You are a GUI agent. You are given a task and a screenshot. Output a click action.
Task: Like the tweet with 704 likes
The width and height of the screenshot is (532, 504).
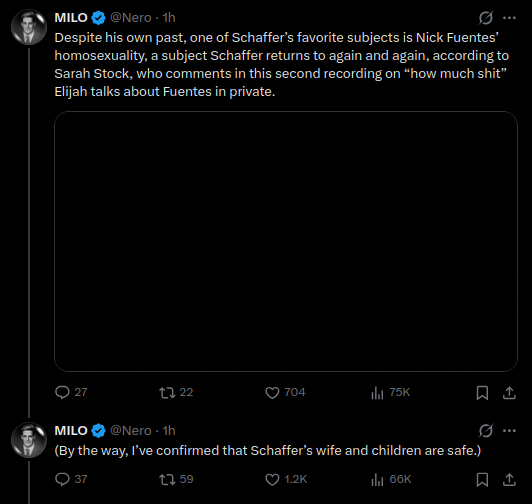pyautogui.click(x=285, y=392)
